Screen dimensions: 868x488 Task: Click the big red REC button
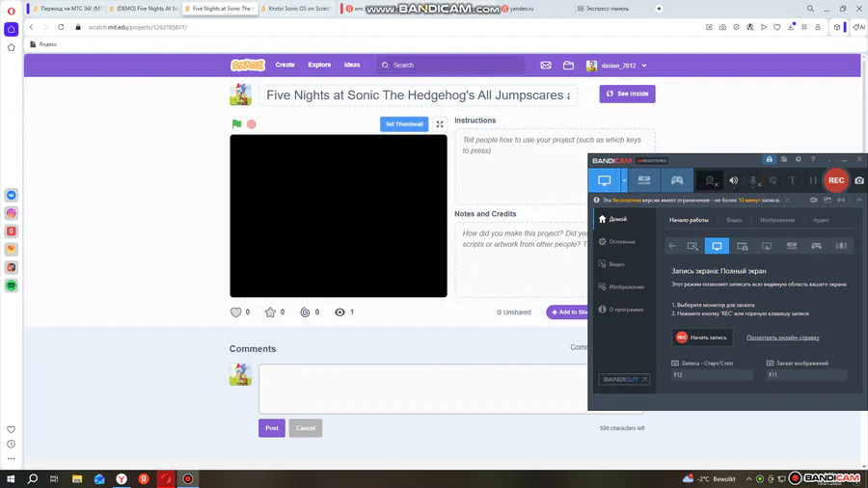click(x=836, y=180)
